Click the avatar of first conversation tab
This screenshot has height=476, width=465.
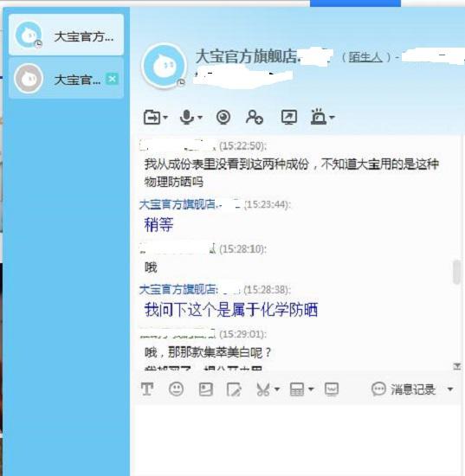[x=29, y=35]
